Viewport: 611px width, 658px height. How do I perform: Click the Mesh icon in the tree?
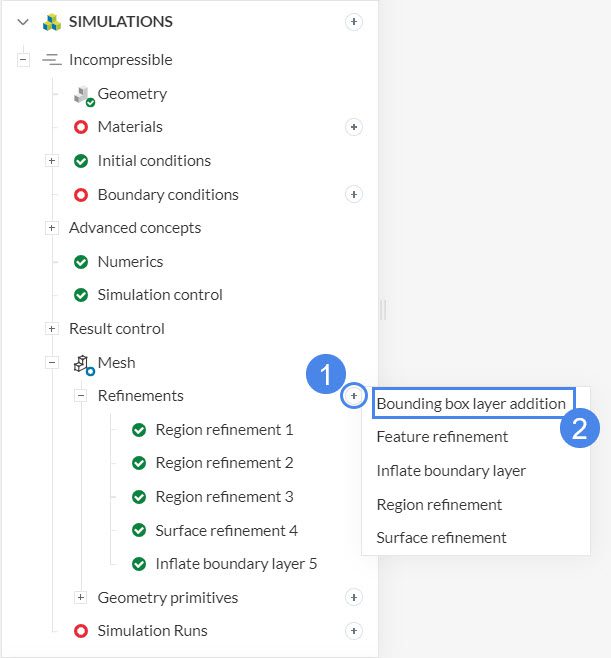(83, 364)
